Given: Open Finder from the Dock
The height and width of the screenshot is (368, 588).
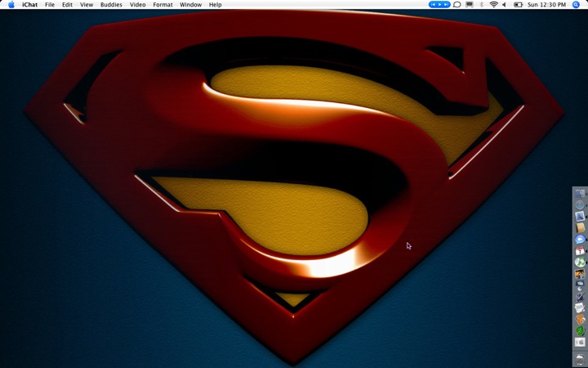Looking at the screenshot, I should (580, 194).
